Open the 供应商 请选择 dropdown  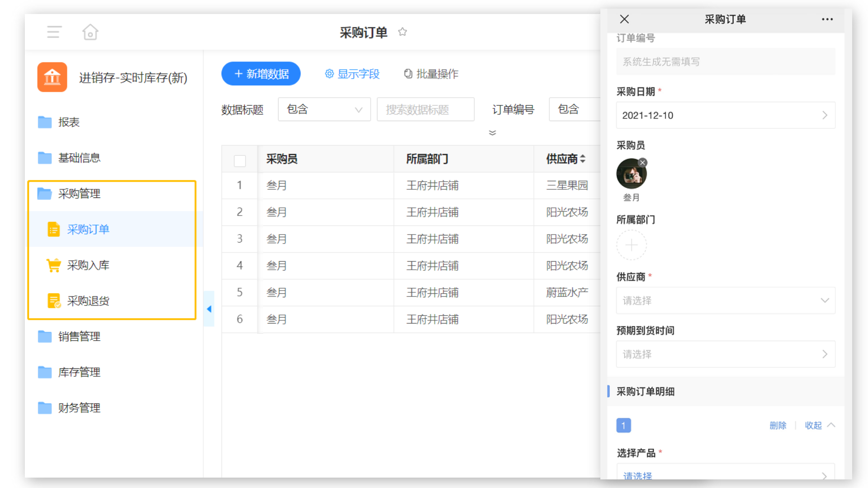pos(726,300)
